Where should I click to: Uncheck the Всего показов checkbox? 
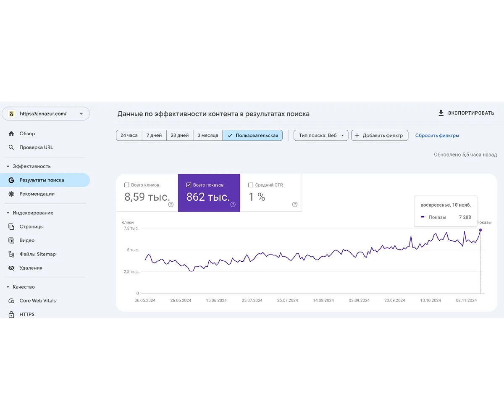(189, 185)
